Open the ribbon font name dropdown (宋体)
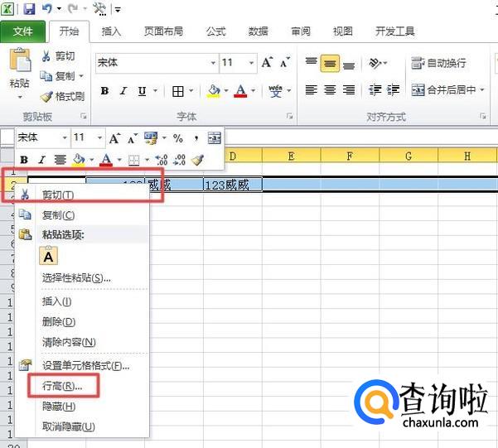 [x=214, y=63]
